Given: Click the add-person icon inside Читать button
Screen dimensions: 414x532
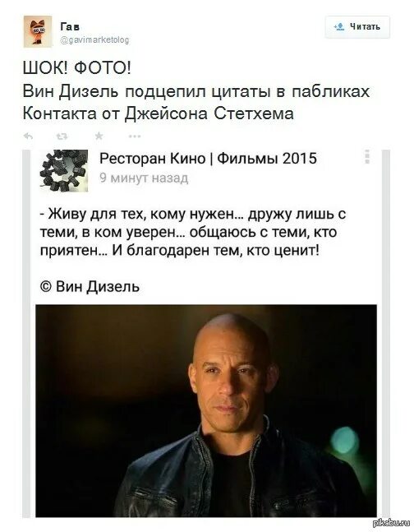Looking at the screenshot, I should pos(338,27).
